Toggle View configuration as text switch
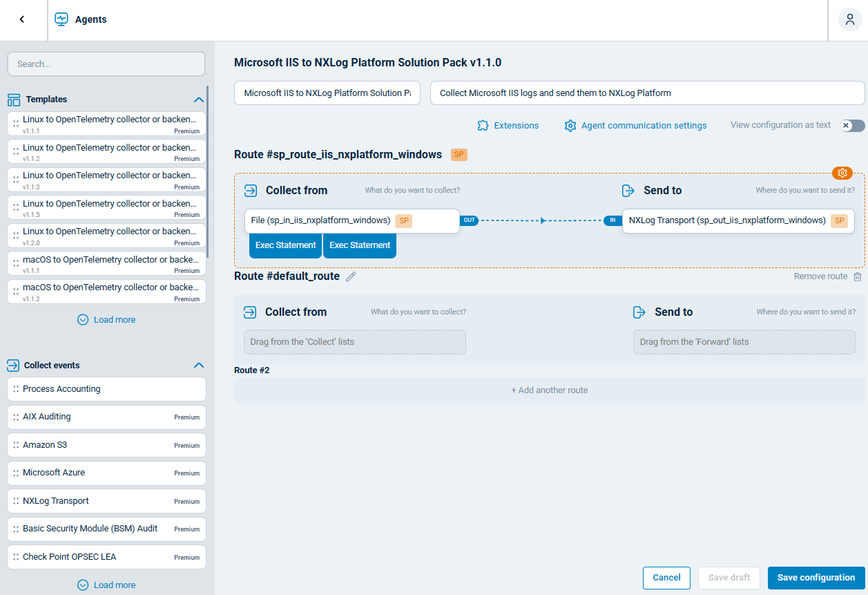Image resolution: width=868 pixels, height=595 pixels. [x=852, y=126]
